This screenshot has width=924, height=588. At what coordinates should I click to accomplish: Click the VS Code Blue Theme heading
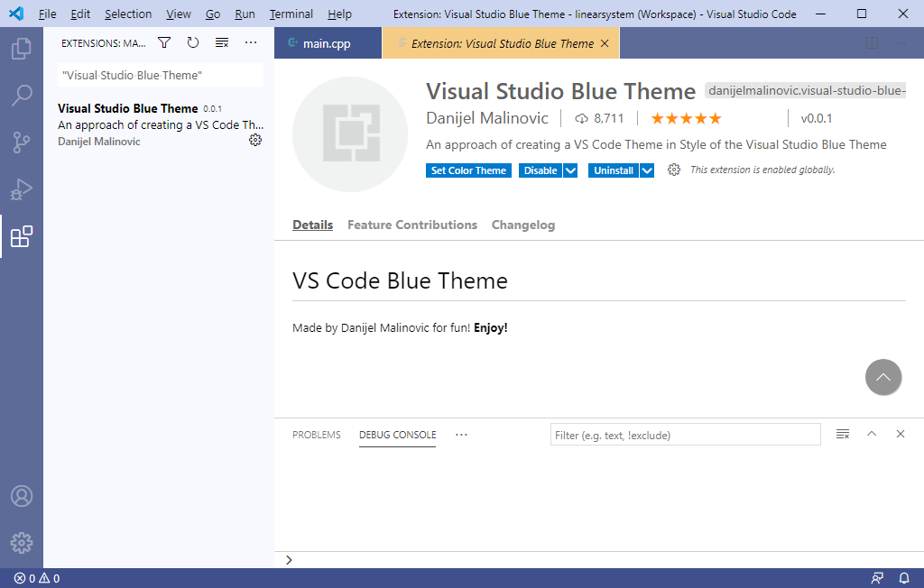tap(400, 280)
